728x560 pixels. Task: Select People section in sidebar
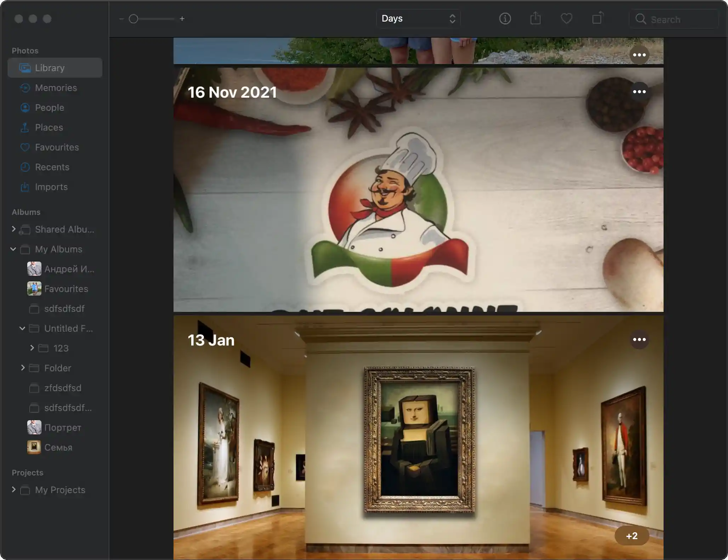(x=50, y=108)
